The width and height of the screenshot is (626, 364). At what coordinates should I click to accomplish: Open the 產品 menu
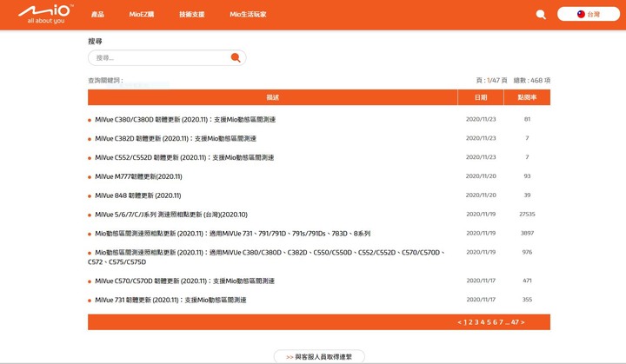[97, 15]
